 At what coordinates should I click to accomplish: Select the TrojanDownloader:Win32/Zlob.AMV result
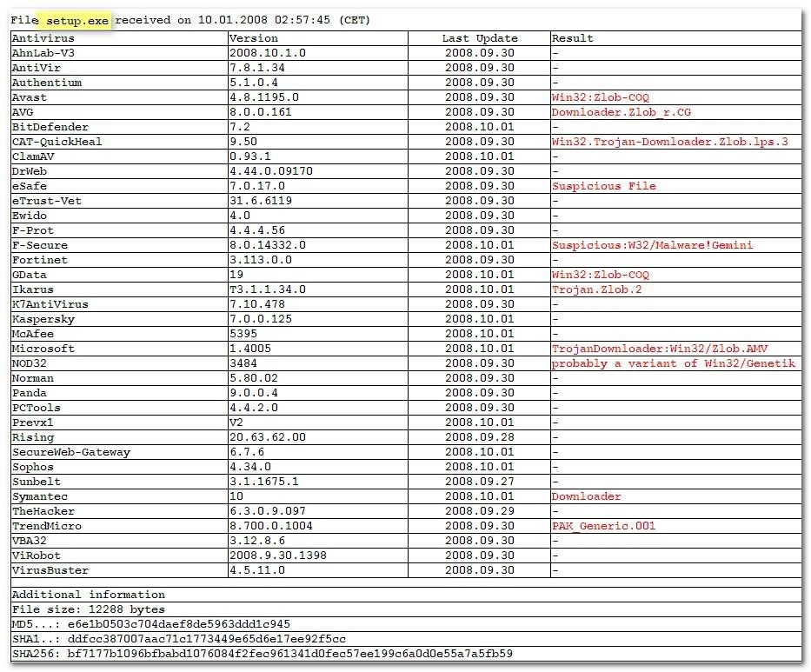(x=660, y=349)
